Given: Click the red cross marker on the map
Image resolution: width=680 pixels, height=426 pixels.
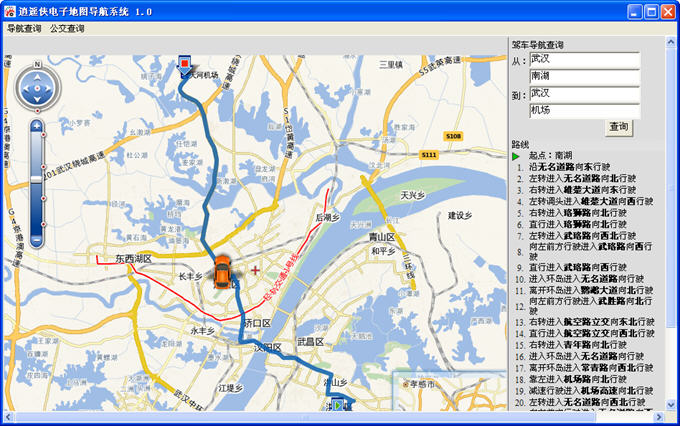Looking at the screenshot, I should click(x=255, y=270).
